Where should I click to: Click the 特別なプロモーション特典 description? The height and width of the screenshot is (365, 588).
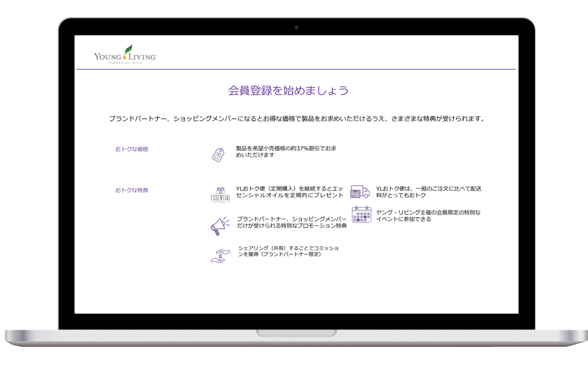coord(291,223)
